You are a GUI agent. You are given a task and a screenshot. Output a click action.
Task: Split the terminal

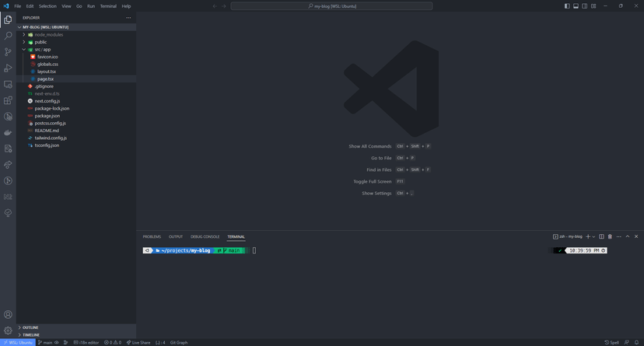point(601,236)
